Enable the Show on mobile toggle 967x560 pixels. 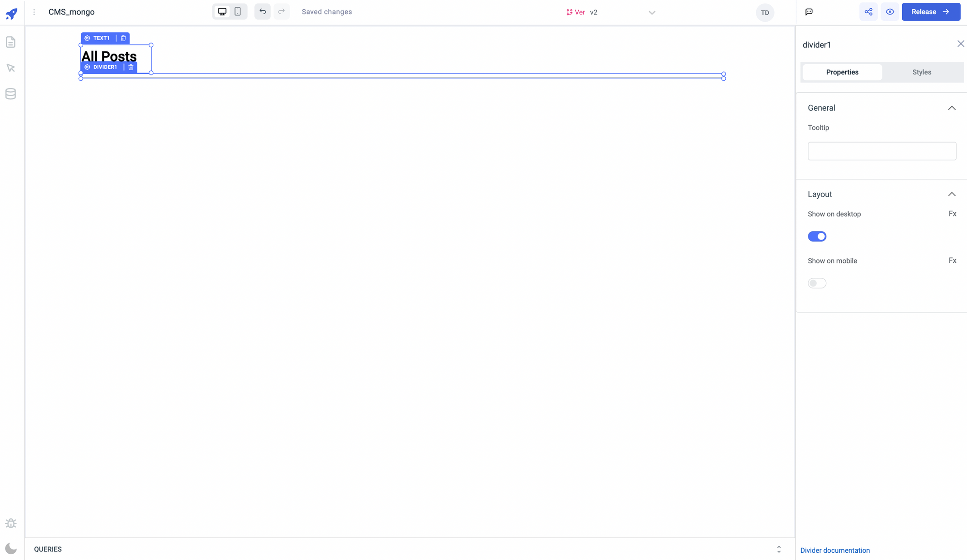(817, 283)
